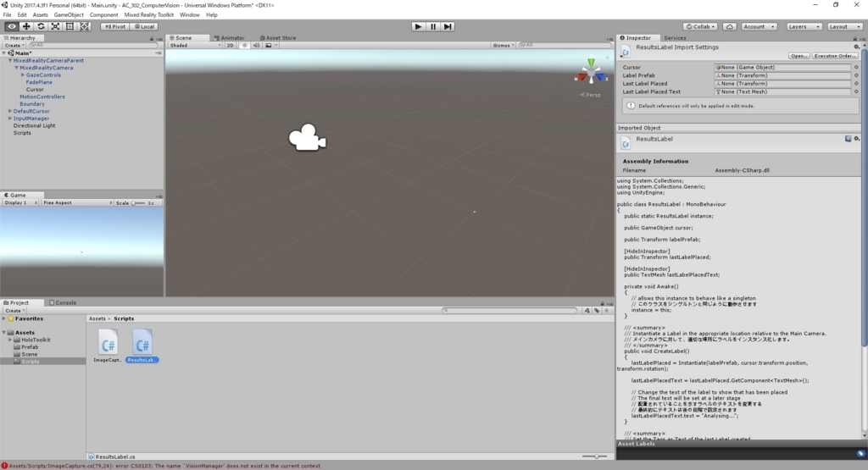Click red error icon in status bar
This screenshot has height=470, width=868.
[x=4, y=466]
